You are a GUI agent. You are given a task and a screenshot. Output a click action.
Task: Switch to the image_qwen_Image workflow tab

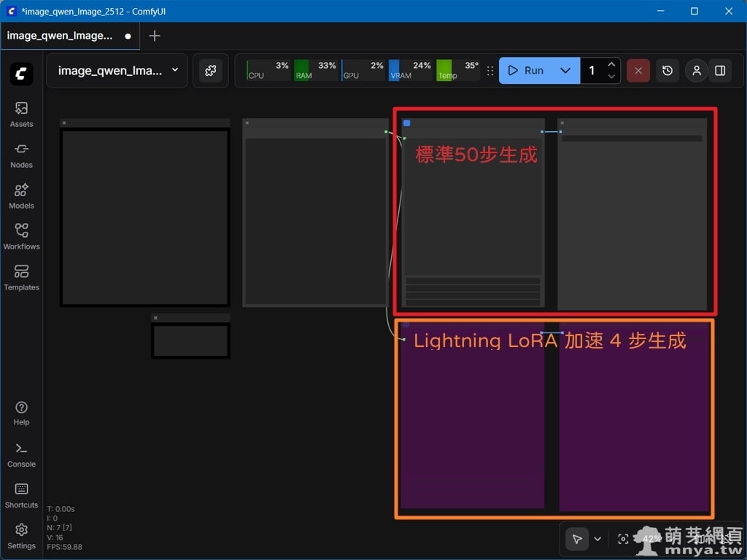coord(61,36)
